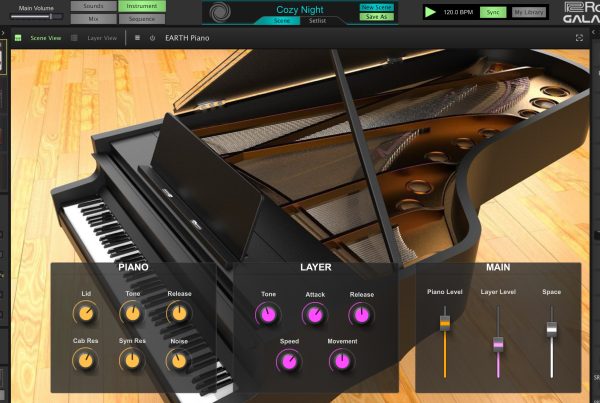Screen dimensions: 600x403
Task: Click the Layer Release knob
Action: coord(362,315)
